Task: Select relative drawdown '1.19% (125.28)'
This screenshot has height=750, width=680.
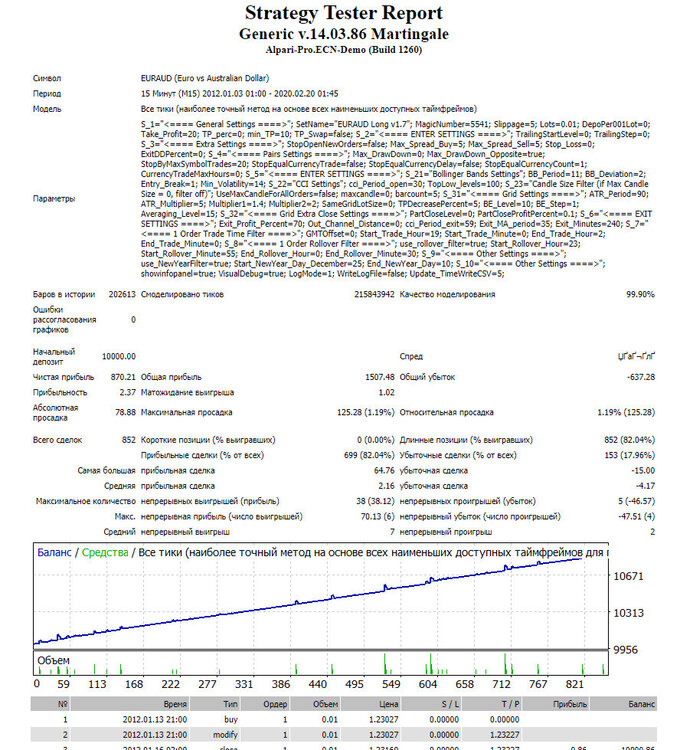Action: 626,412
